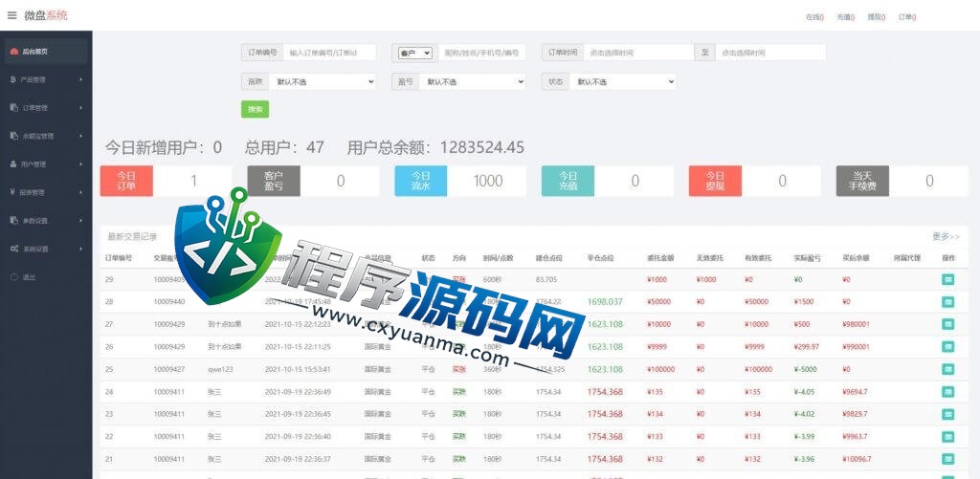Click the blue 今日流水 stat tile
This screenshot has width=980, height=479.
pos(421,181)
